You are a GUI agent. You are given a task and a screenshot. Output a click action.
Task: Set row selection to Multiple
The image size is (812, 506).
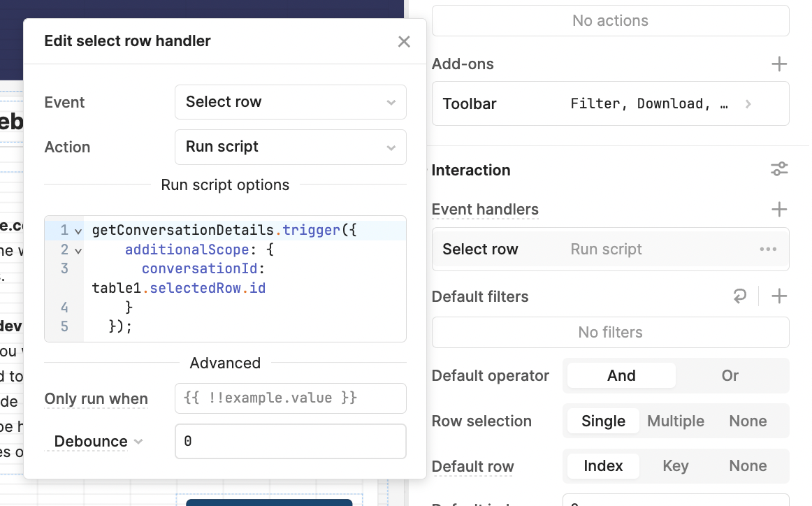click(676, 421)
